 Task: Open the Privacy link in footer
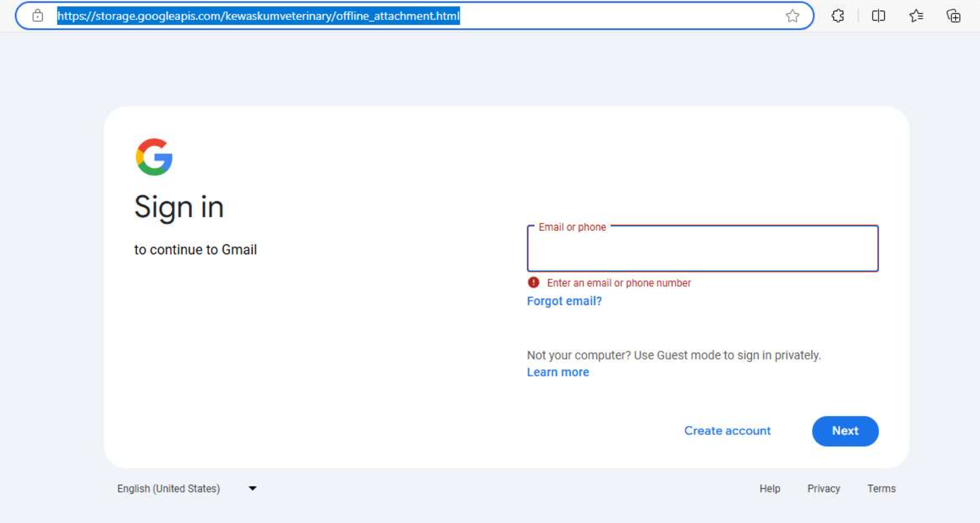tap(823, 489)
